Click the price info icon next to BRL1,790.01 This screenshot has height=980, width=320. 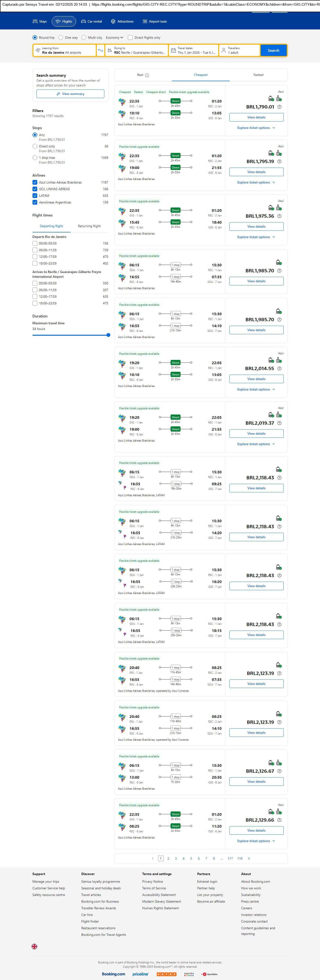279,107
